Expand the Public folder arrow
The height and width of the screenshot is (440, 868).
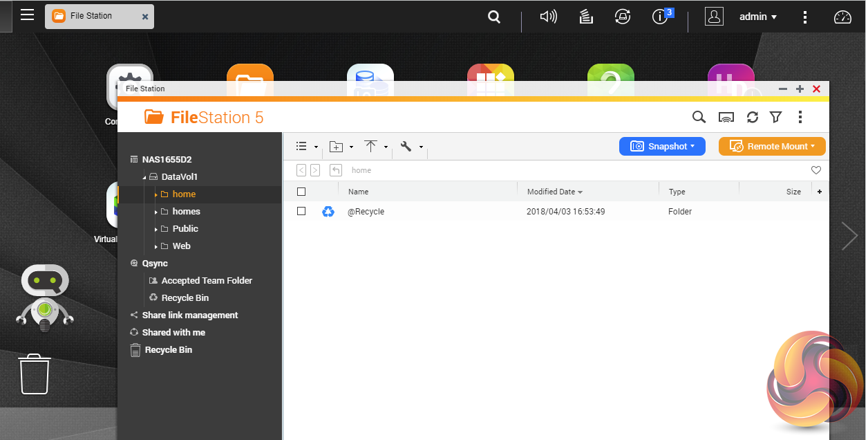click(x=156, y=229)
